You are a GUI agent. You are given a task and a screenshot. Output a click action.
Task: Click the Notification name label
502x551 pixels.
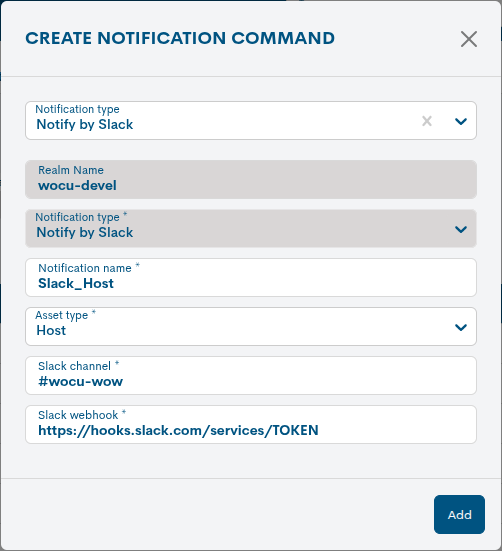pyautogui.click(x=85, y=268)
